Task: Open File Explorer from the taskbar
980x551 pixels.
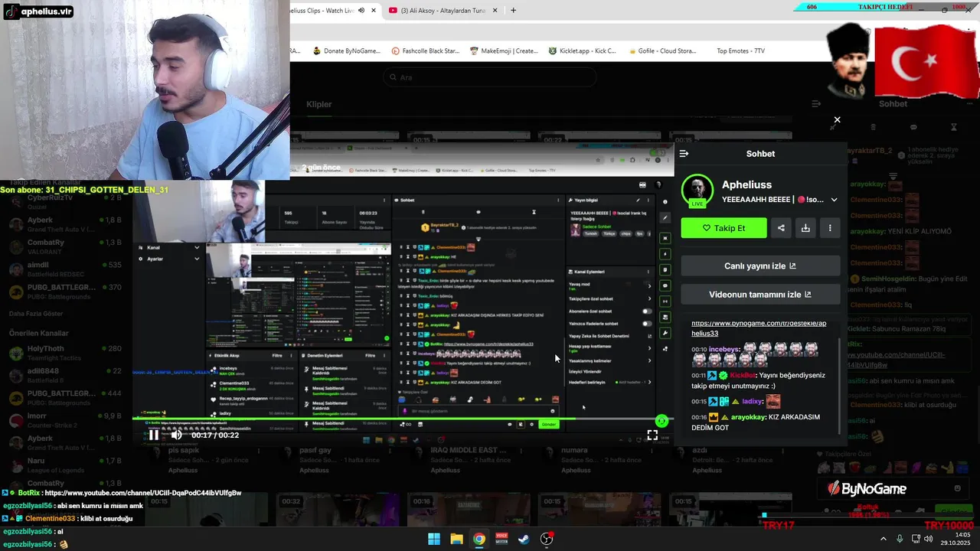Action: pyautogui.click(x=456, y=539)
